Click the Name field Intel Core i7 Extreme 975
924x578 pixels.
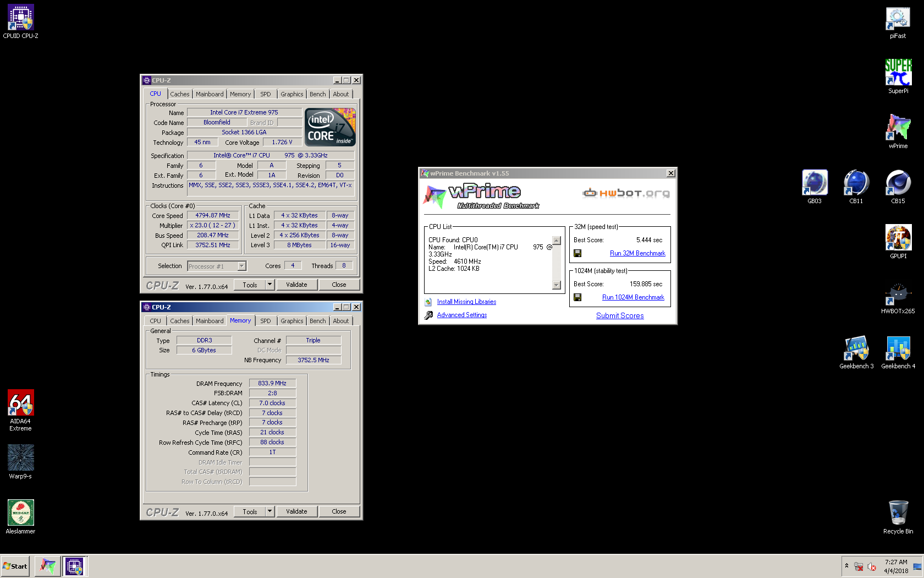coord(244,112)
